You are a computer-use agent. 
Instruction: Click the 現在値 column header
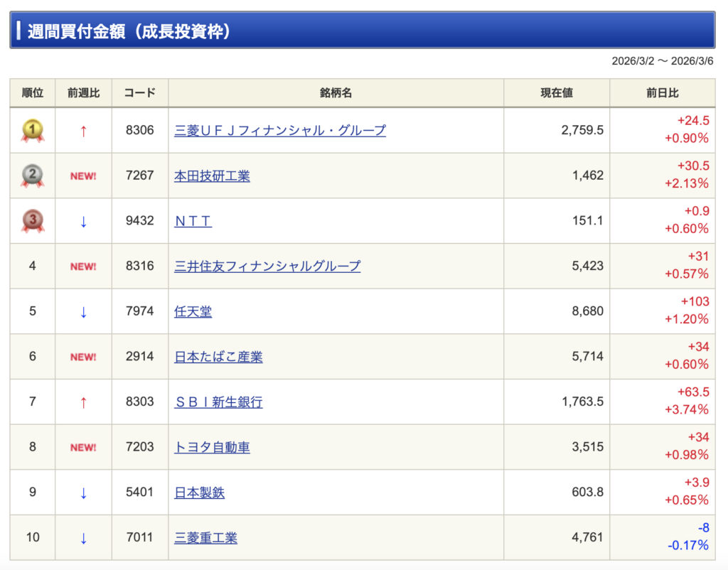[x=556, y=93]
